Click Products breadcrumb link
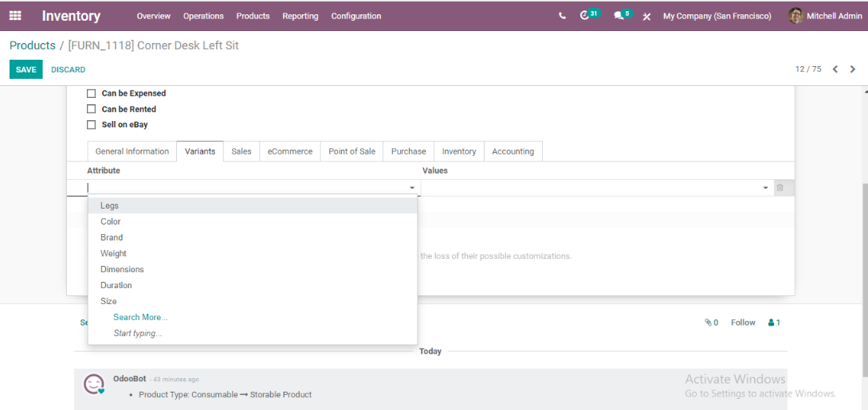 tap(33, 45)
